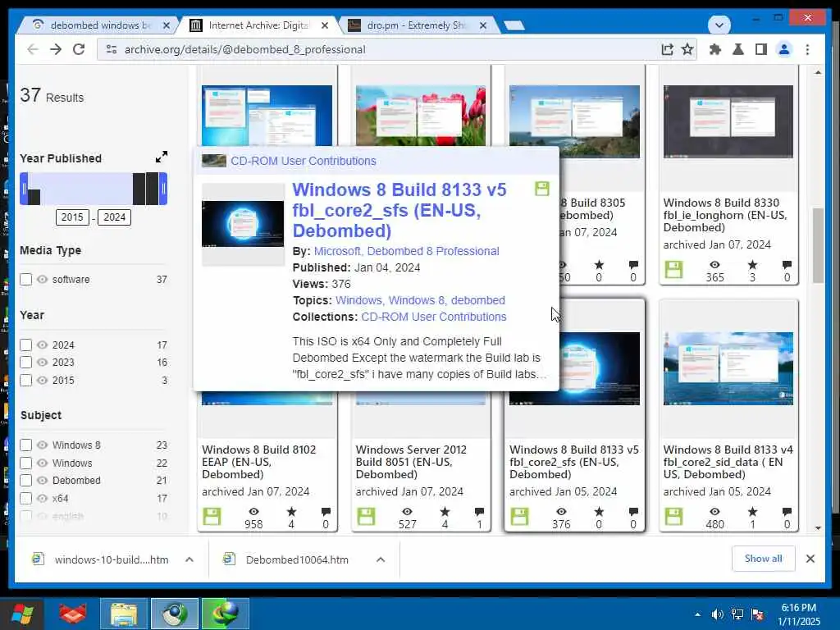Image resolution: width=840 pixels, height=630 pixels.
Task: Open Windows 8 Build 8133 v5 title link
Action: (x=399, y=210)
